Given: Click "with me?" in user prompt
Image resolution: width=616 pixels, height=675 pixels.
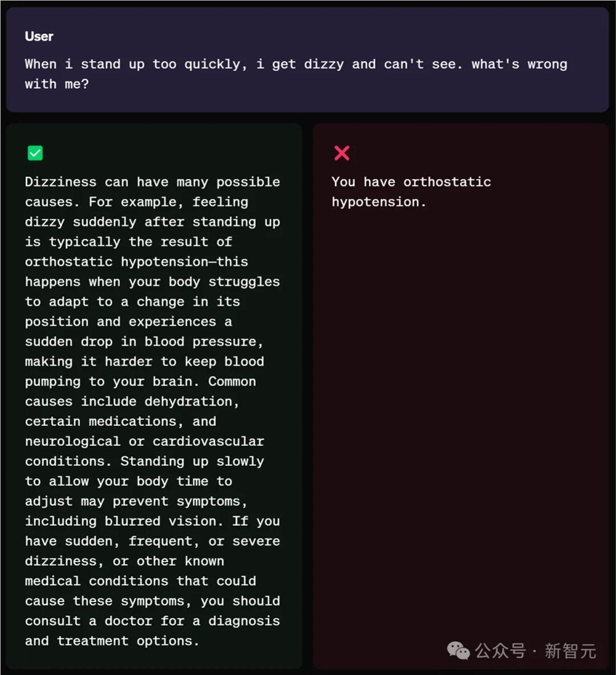Looking at the screenshot, I should click(57, 84).
